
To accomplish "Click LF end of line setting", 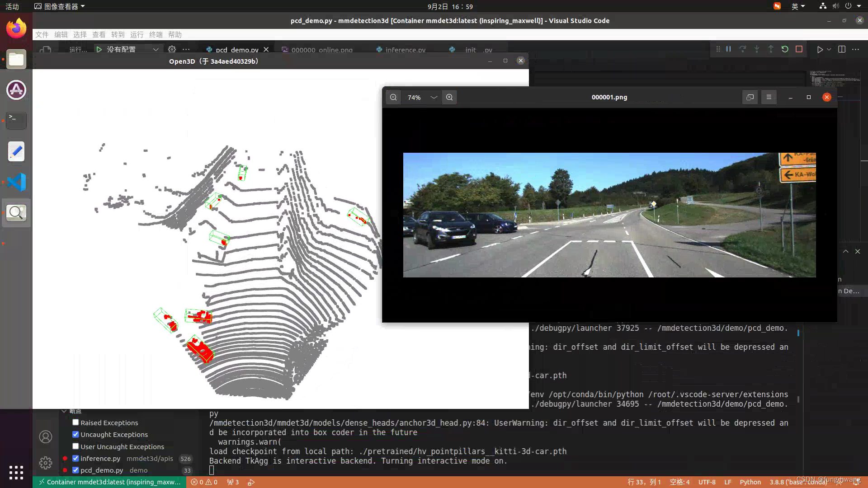I will pos(728,482).
